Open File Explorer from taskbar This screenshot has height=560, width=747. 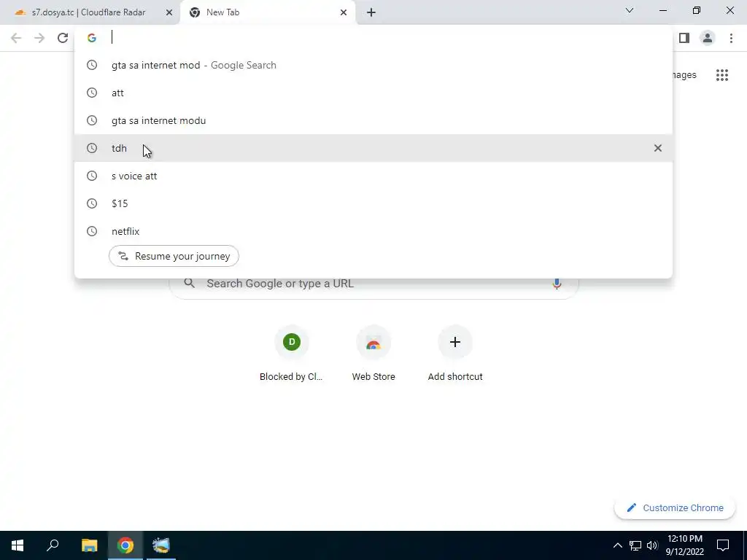tap(89, 545)
